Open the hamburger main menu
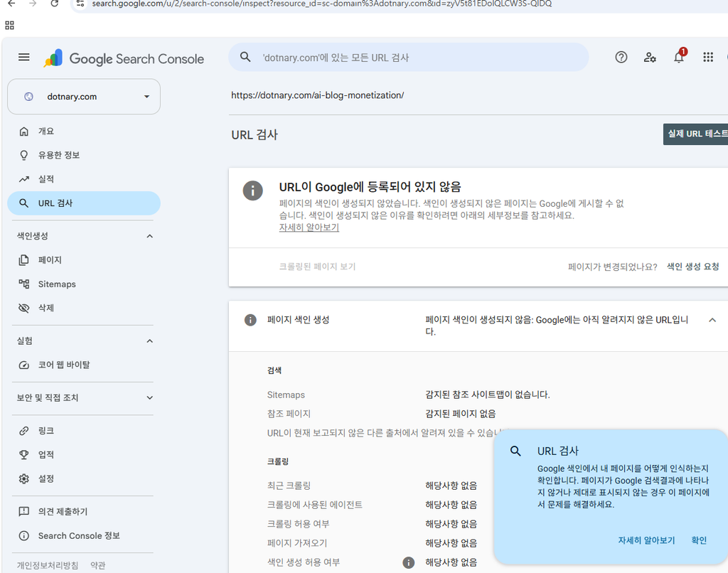 23,57
